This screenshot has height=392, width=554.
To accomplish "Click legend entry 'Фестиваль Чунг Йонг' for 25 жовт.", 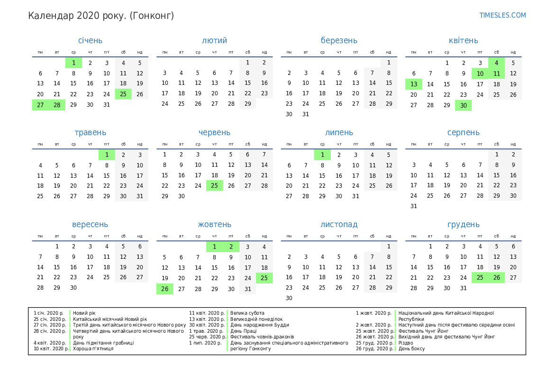I will tap(423, 331).
